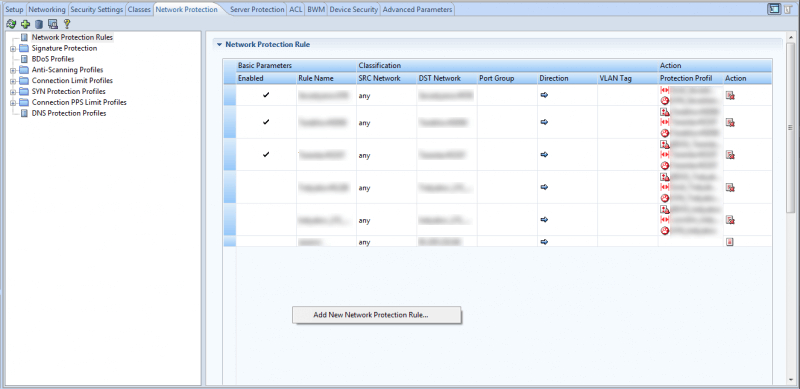Screen dimensions: 800x389
Task: Open the ACL tab
Action: coord(295,10)
